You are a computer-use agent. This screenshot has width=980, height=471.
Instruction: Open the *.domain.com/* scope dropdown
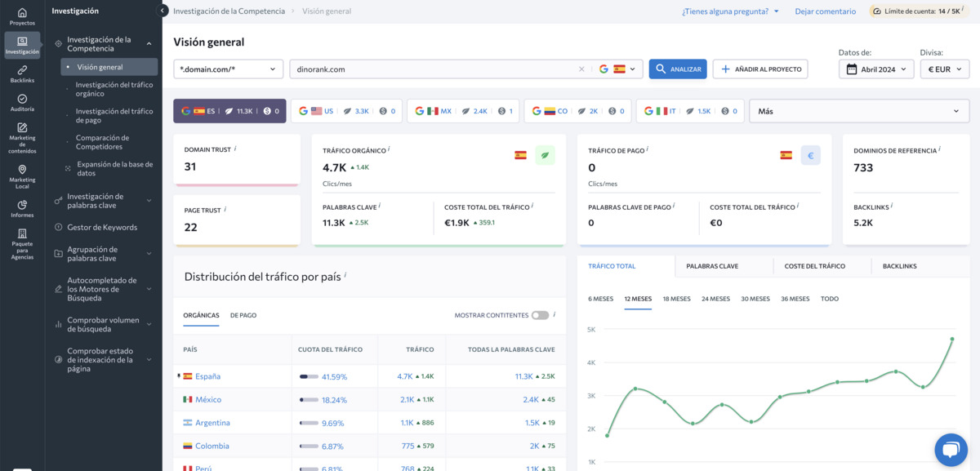(x=229, y=69)
